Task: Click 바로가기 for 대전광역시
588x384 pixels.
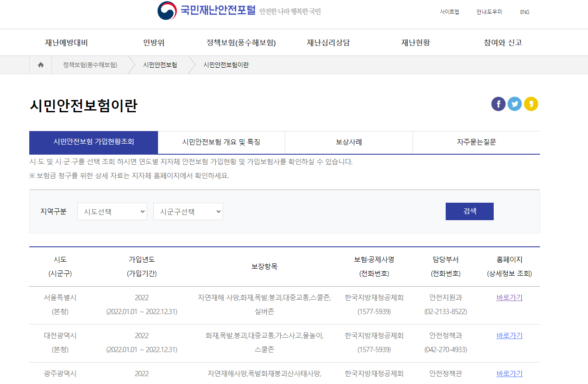Action: point(509,336)
